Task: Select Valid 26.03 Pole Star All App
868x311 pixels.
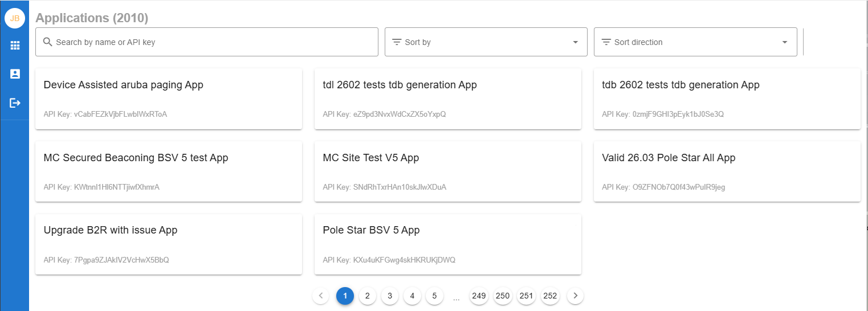Action: click(x=727, y=171)
